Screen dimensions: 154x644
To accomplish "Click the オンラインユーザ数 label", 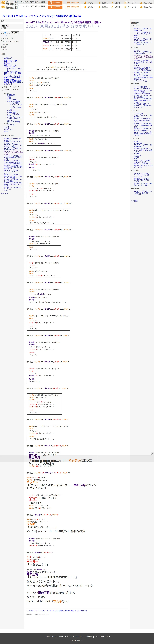I will tap(7, 38).
